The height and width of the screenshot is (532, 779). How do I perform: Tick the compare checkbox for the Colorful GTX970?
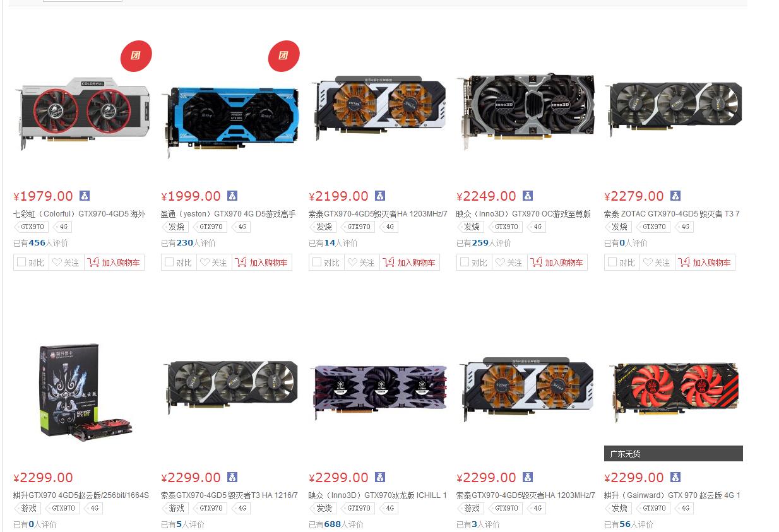[x=21, y=262]
